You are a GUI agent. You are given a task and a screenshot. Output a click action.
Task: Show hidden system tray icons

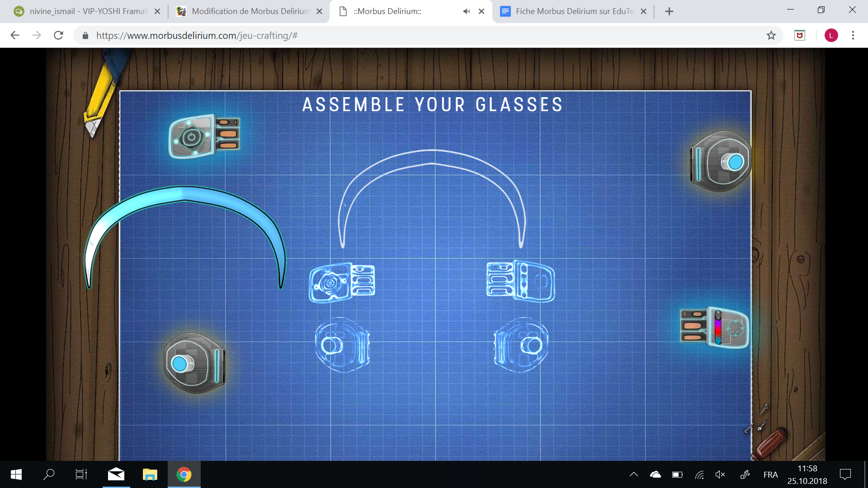point(634,474)
